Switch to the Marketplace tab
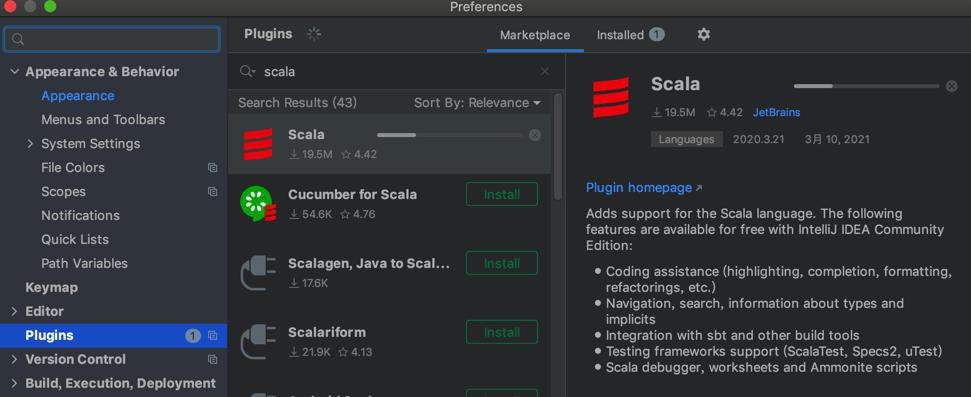The image size is (971, 397). tap(535, 35)
